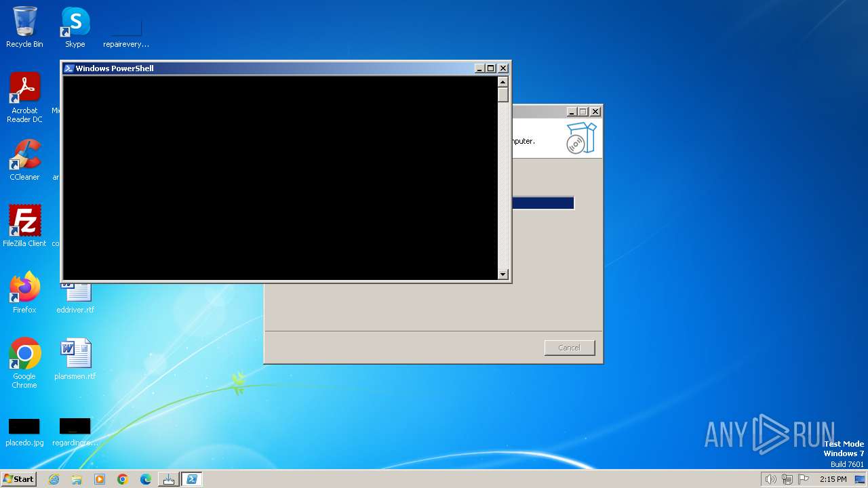Image resolution: width=868 pixels, height=488 pixels.
Task: Select the regardingre file on desktop
Action: (x=75, y=432)
